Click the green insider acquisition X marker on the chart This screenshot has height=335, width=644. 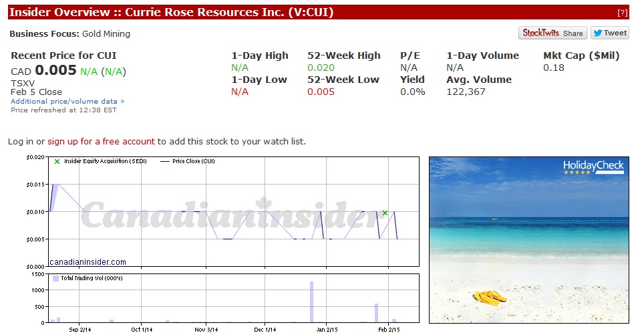tap(385, 213)
